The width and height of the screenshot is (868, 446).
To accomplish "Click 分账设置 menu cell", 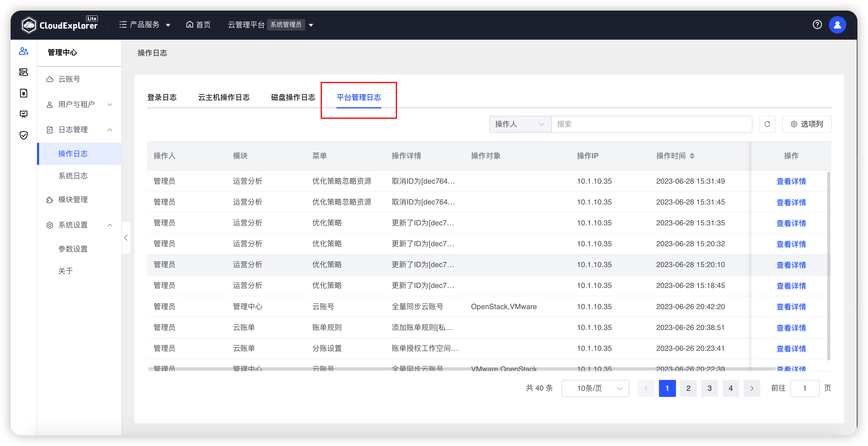I will click(327, 348).
